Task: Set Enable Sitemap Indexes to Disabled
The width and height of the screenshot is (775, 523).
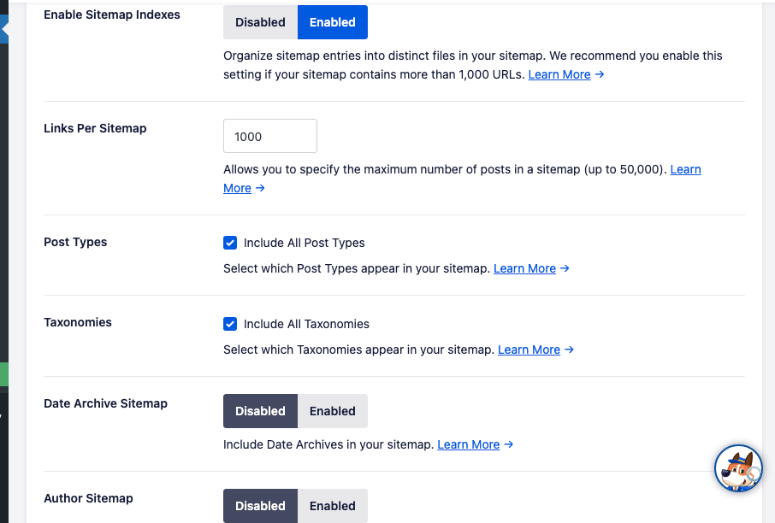Action: click(260, 22)
